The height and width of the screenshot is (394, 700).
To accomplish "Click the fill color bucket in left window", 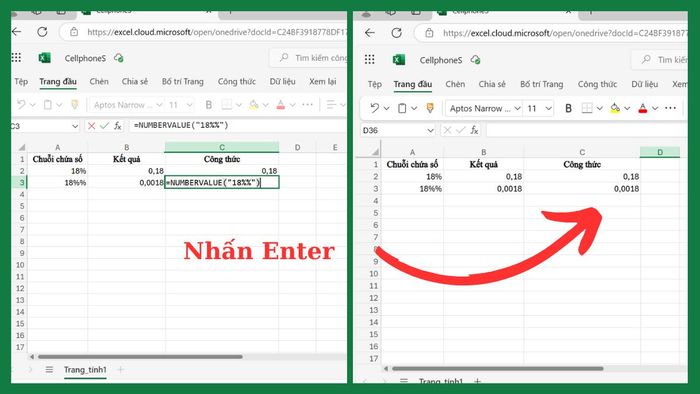I will tap(254, 105).
